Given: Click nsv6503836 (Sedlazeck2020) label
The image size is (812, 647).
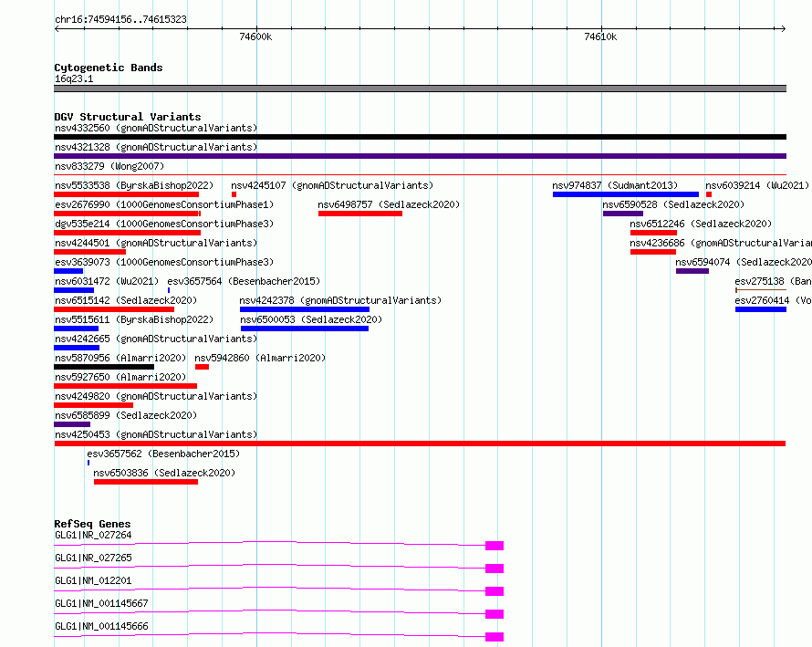Looking at the screenshot, I should [164, 473].
